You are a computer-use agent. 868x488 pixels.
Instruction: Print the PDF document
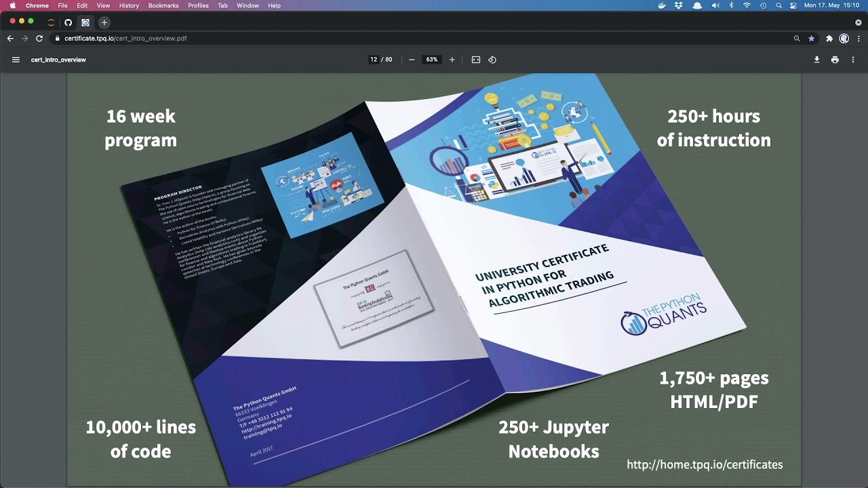pyautogui.click(x=835, y=60)
